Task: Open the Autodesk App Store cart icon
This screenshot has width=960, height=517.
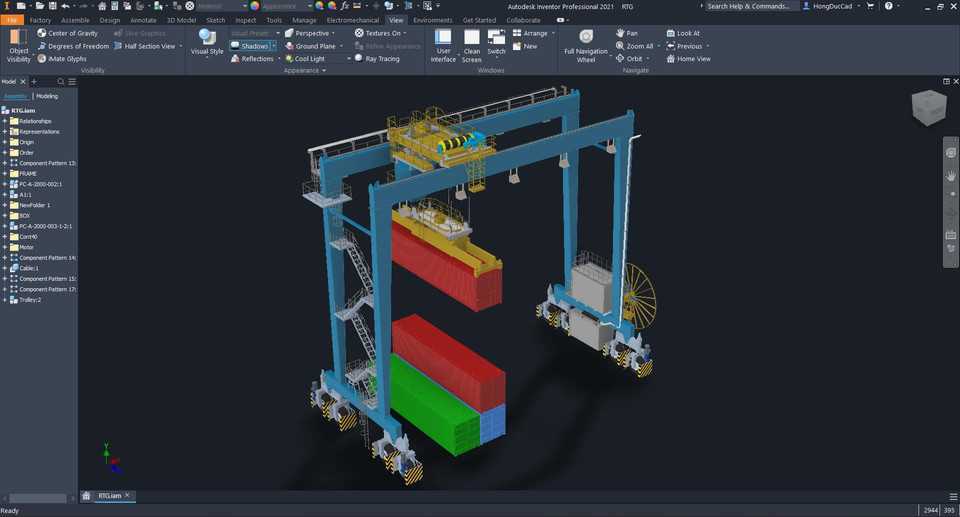Action: click(870, 6)
